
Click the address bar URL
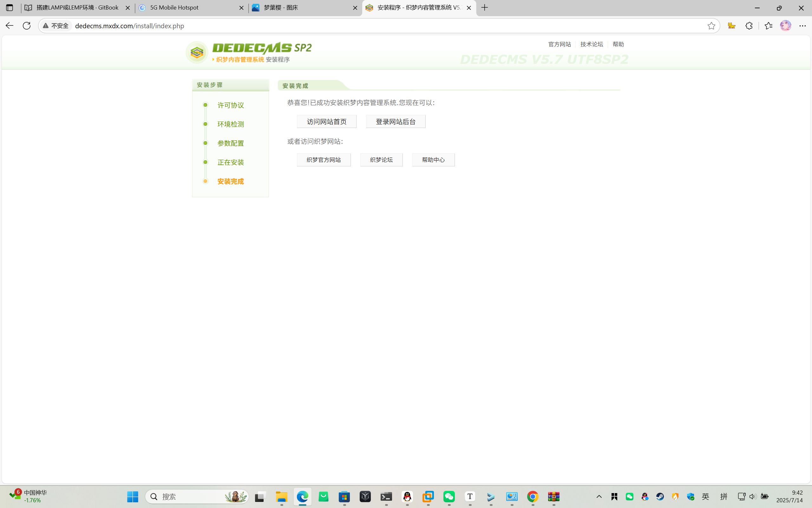129,26
